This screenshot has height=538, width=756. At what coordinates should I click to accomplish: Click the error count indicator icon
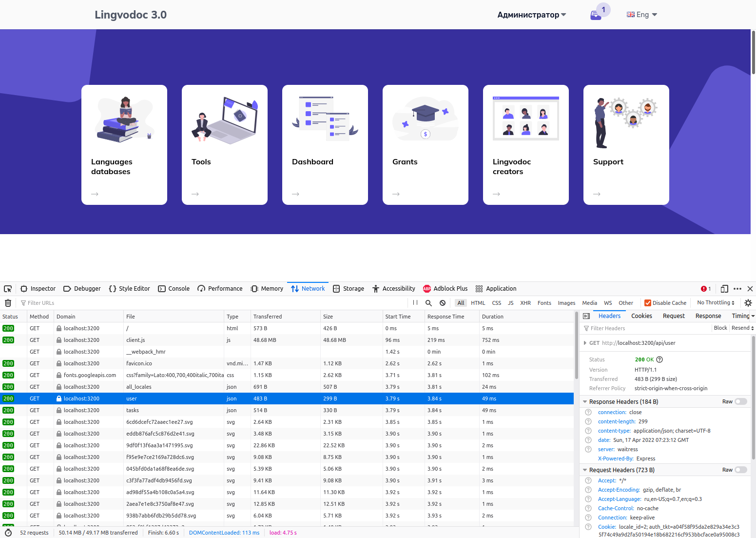[704, 289]
